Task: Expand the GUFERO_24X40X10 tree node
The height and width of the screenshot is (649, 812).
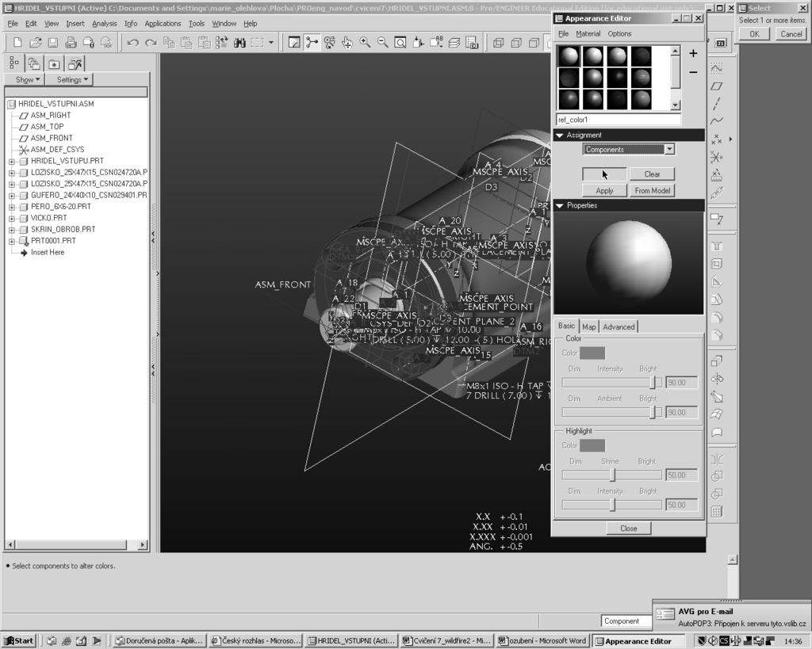Action: [11, 195]
